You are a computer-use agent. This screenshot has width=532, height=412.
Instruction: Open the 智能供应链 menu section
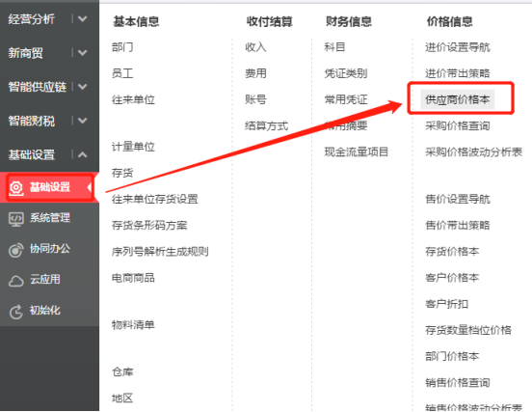38,87
